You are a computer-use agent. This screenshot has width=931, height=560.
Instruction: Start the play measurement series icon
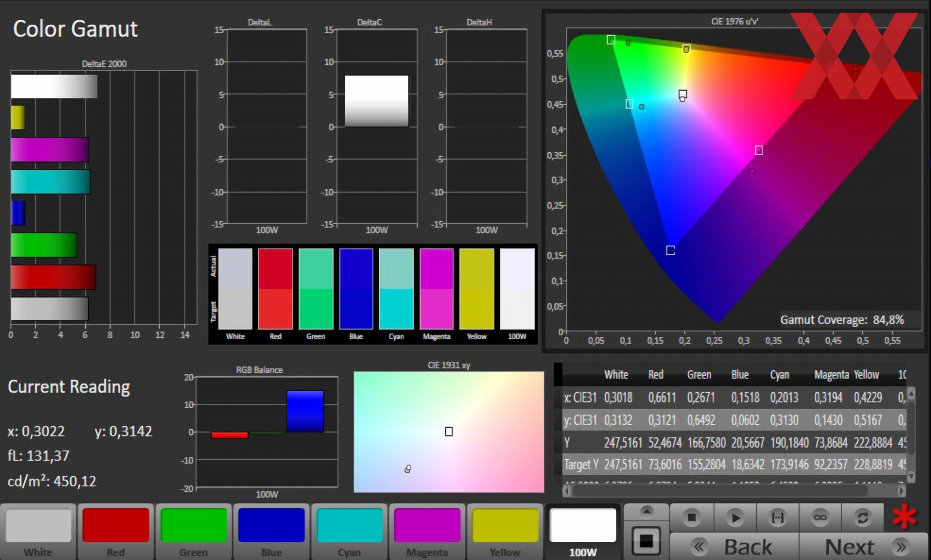click(735, 517)
